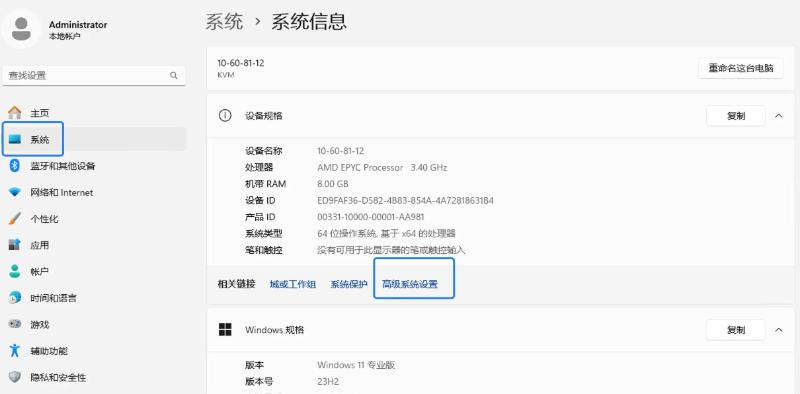800x394 pixels.
Task: Click the 系统信息 page title
Action: click(x=309, y=22)
